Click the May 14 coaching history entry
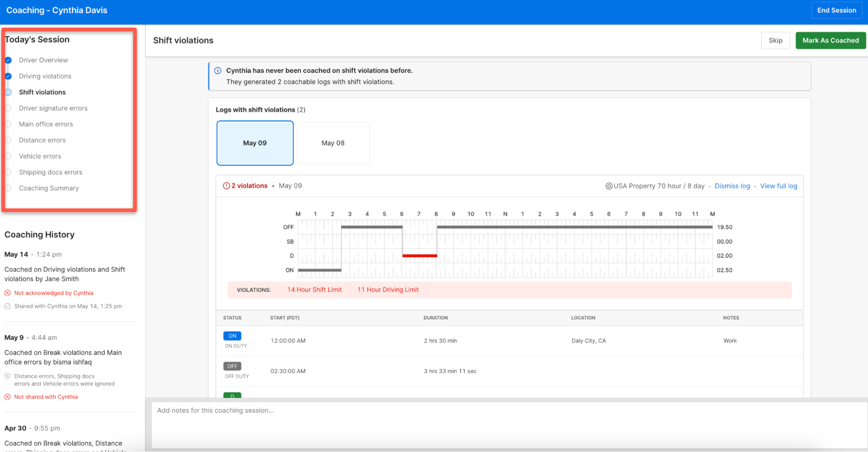868x452 pixels. coord(69,280)
